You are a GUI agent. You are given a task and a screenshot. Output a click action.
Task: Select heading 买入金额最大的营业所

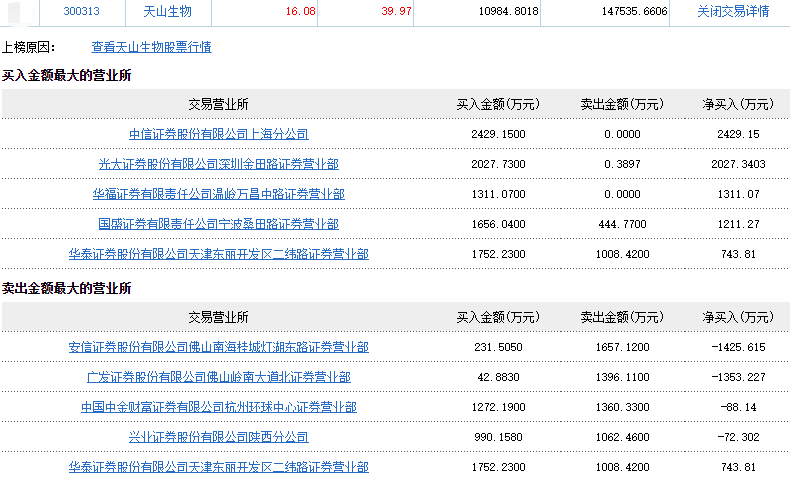pyautogui.click(x=67, y=76)
